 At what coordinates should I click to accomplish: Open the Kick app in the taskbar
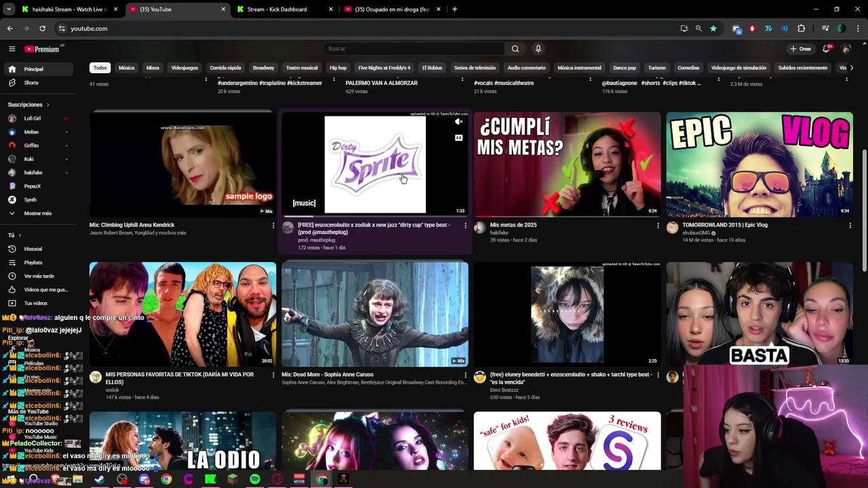210,479
